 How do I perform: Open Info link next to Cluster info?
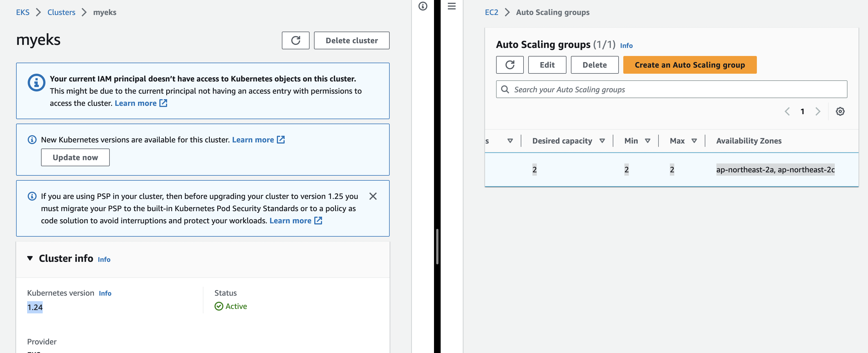104,259
